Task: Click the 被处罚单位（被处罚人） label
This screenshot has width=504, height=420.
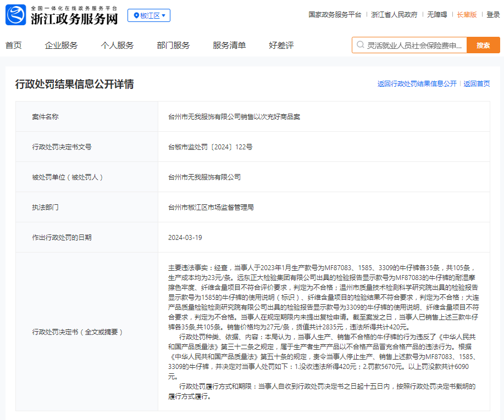Action: [x=68, y=177]
